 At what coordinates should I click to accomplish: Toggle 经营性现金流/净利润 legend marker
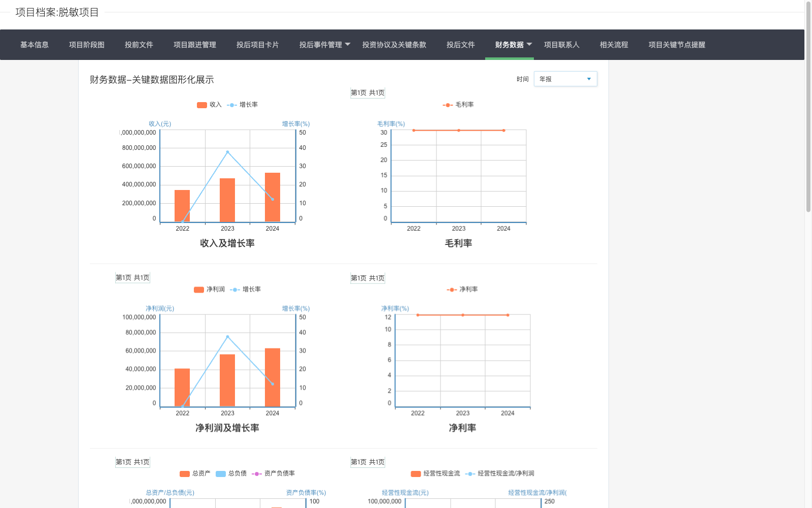pyautogui.click(x=470, y=474)
